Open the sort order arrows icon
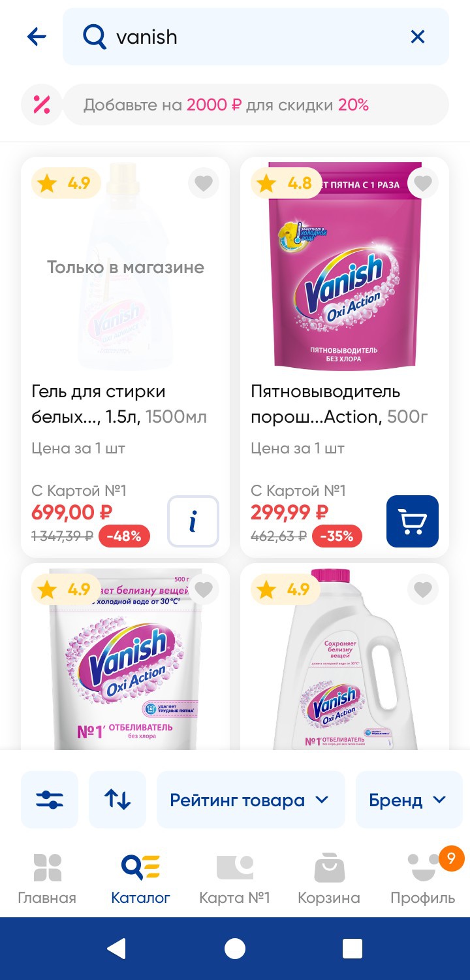Screen dimensions: 470x980 (x=117, y=800)
